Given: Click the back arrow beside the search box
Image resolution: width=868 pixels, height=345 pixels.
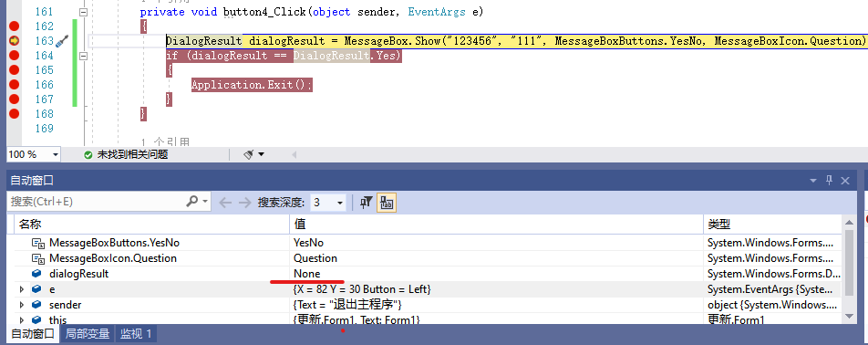Looking at the screenshot, I should point(225,203).
